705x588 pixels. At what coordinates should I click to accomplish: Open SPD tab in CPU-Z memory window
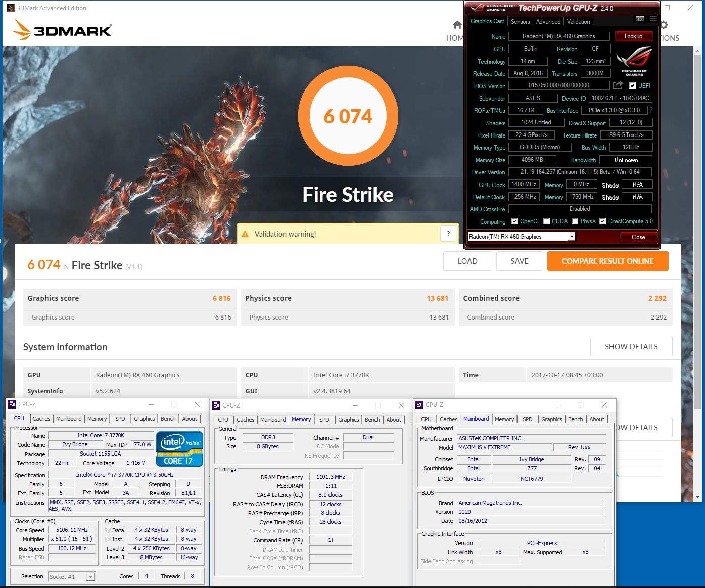(324, 420)
